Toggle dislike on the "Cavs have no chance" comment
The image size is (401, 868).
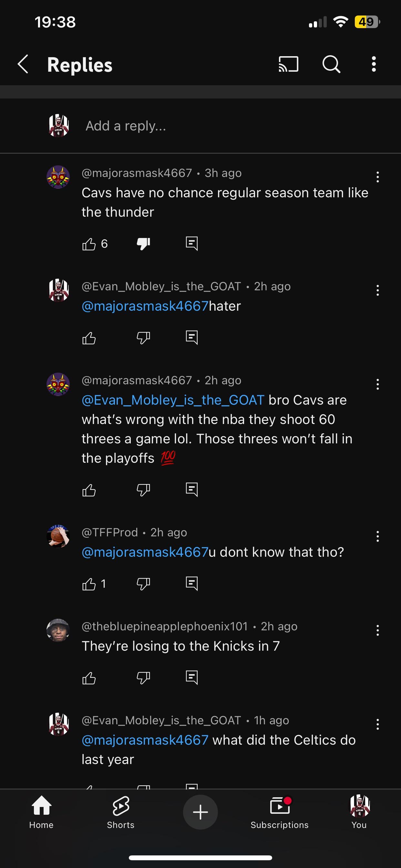point(143,243)
